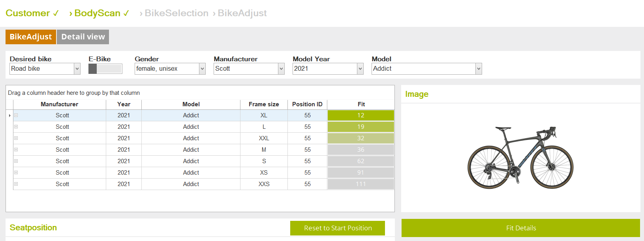The image size is (644, 241).
Task: Select the XXL frame size cell
Action: (x=264, y=138)
